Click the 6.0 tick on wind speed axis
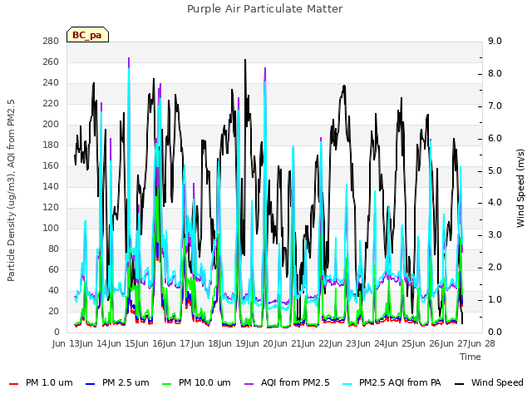The image size is (532, 399). [x=495, y=139]
